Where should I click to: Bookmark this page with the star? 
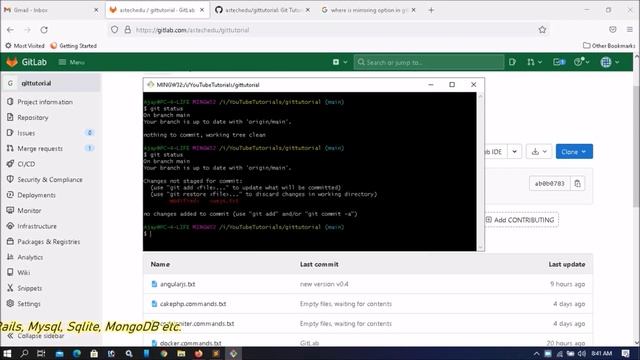click(542, 30)
